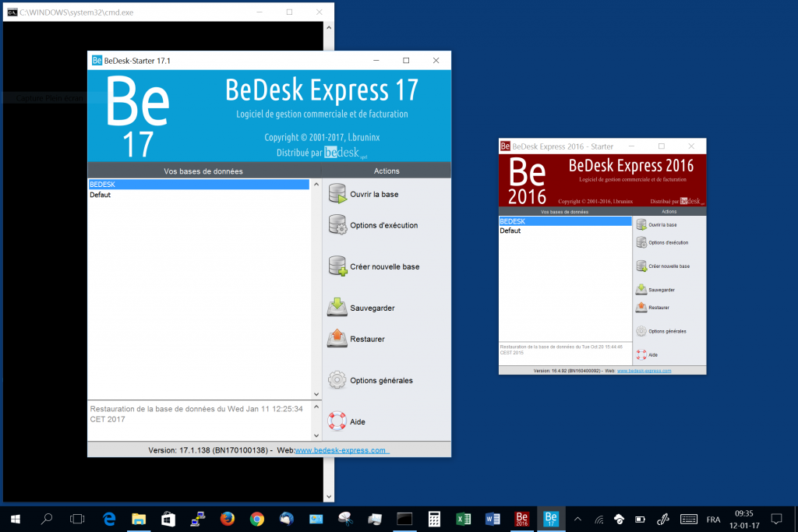Open Options d'exécution in BeDesk 2016 window

[662, 242]
